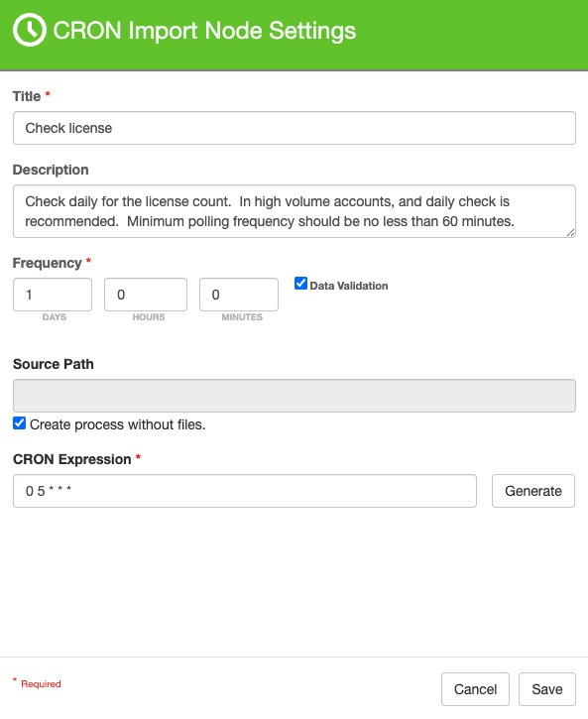
Task: Click the "CRON Import Node Settings" header title
Action: (x=204, y=31)
